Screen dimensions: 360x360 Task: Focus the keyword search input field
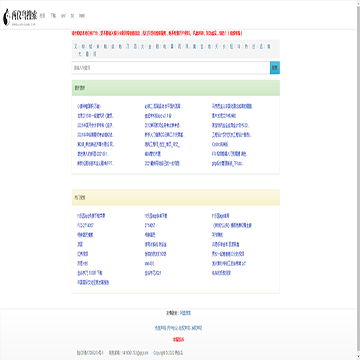click(x=171, y=68)
